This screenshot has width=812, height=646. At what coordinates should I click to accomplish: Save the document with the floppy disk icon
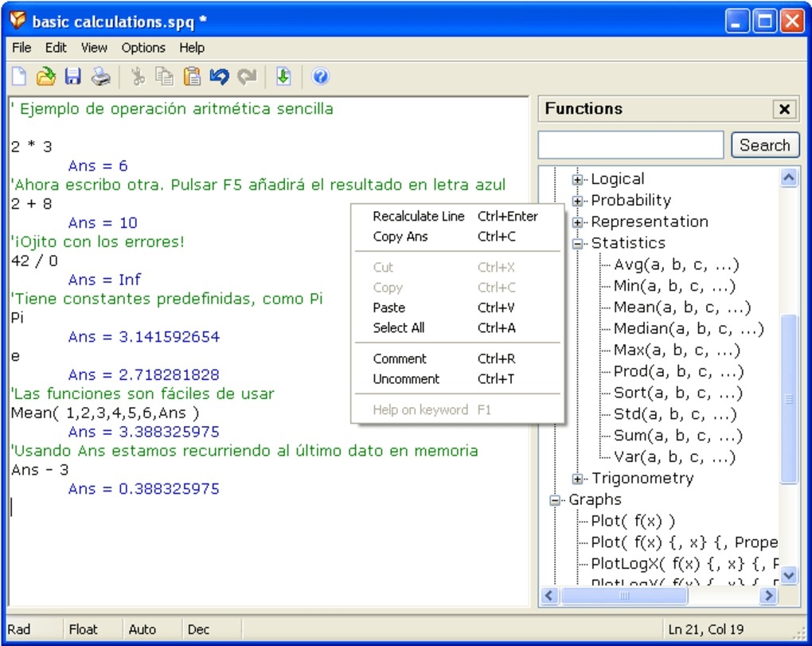click(x=73, y=76)
